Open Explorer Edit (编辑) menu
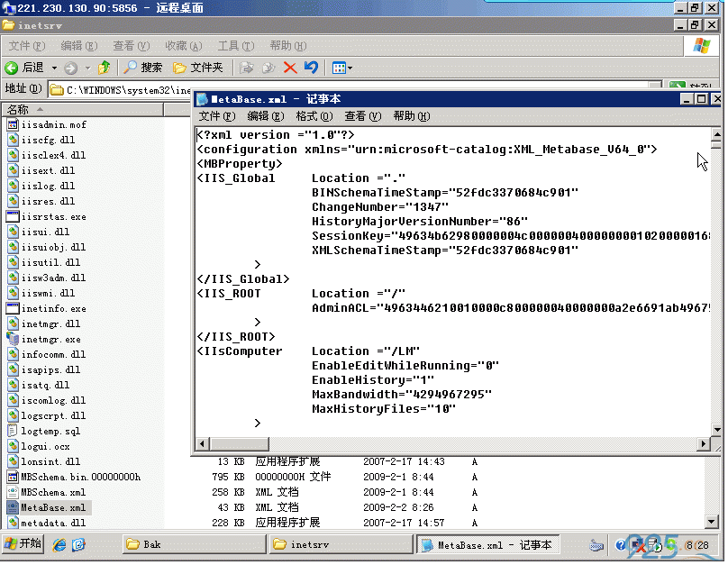Image resolution: width=728 pixels, height=565 pixels. [x=79, y=46]
